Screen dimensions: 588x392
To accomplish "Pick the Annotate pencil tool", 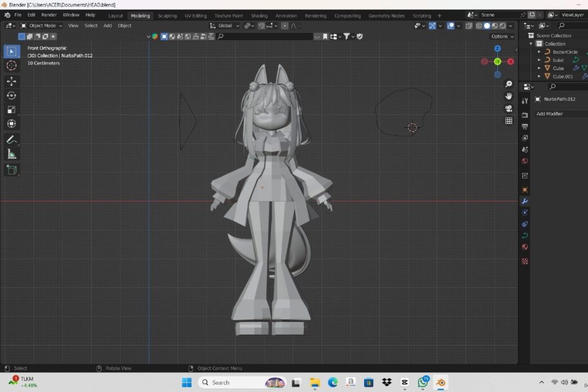I will [11, 139].
